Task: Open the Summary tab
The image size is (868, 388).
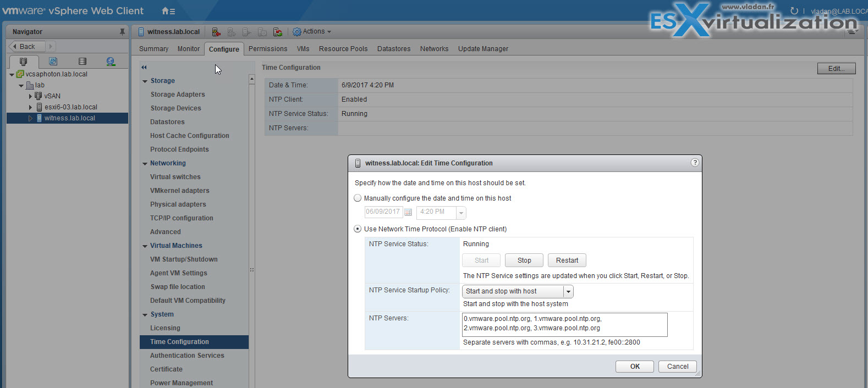Action: pos(153,49)
